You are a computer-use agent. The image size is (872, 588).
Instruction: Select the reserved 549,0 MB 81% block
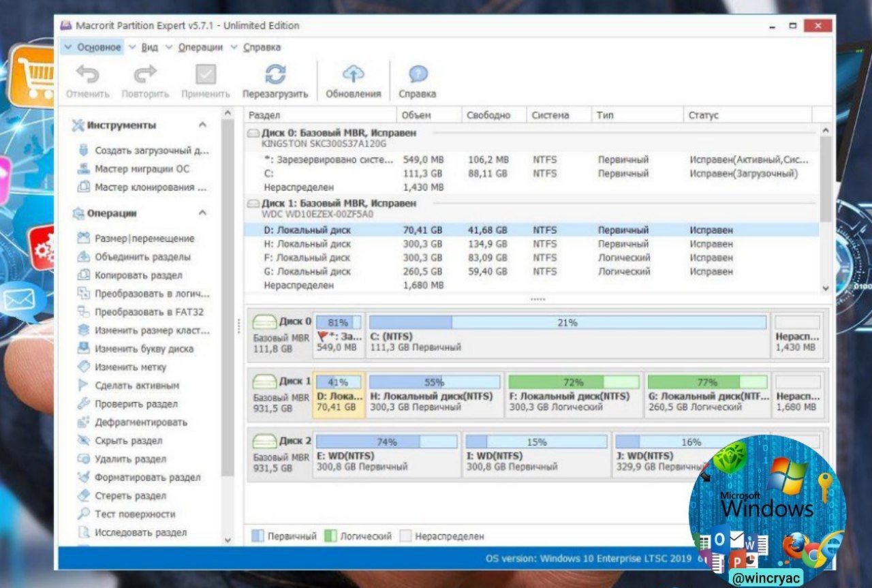[339, 335]
